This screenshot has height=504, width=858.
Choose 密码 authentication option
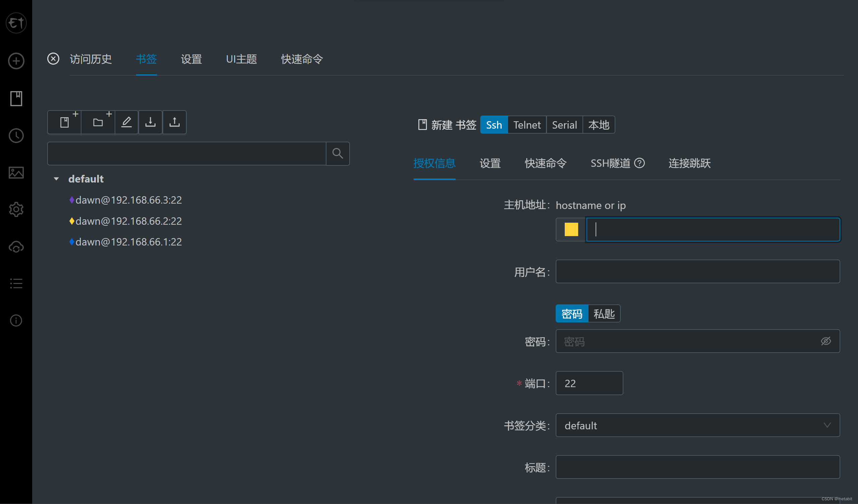(572, 313)
